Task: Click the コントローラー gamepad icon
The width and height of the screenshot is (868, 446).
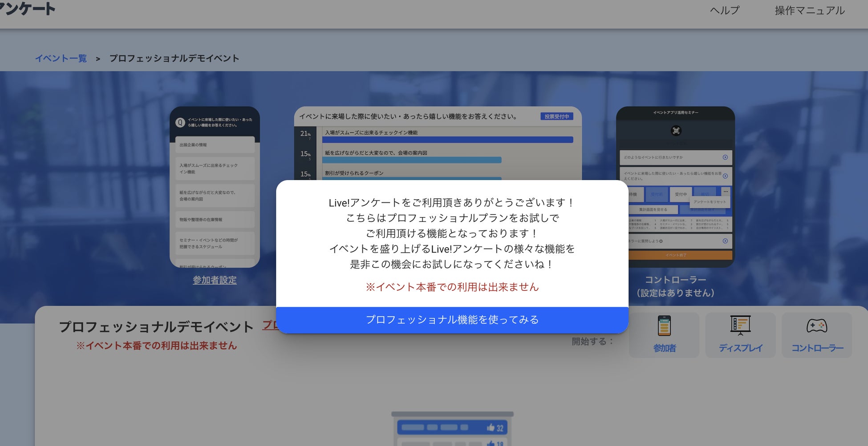Action: [817, 326]
